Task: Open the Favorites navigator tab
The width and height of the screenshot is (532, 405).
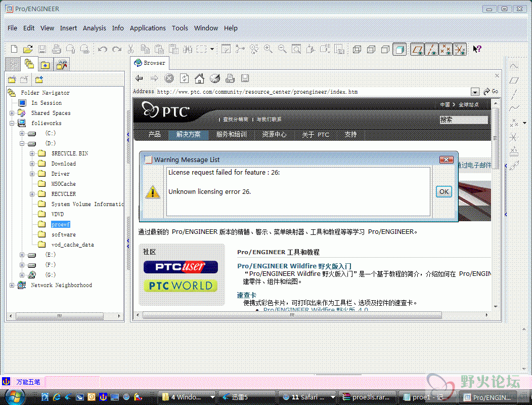Action: pyautogui.click(x=46, y=65)
